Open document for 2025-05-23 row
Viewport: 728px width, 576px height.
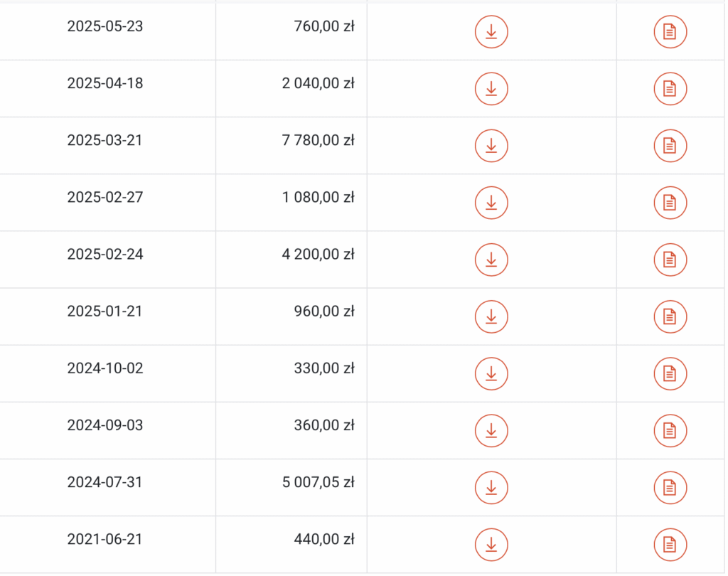coord(670,32)
